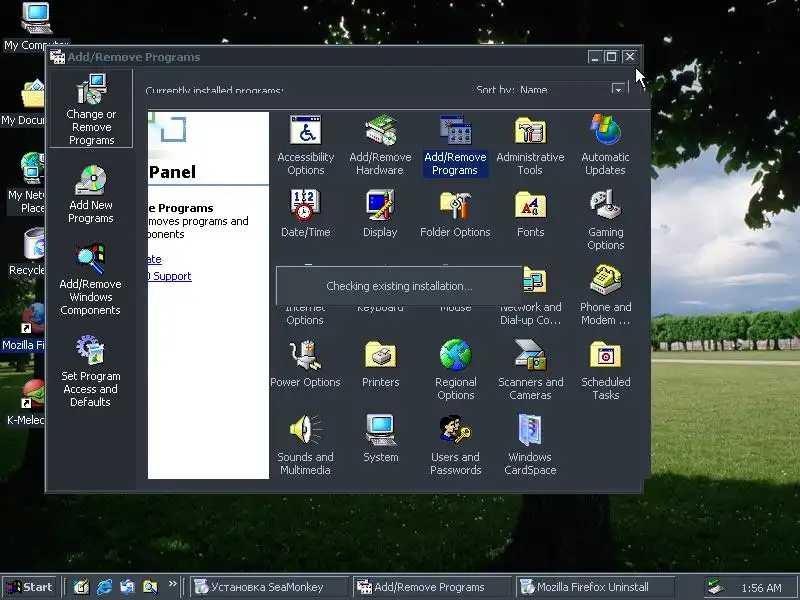The height and width of the screenshot is (600, 800).
Task: Open Folder Options applet
Action: click(x=455, y=213)
